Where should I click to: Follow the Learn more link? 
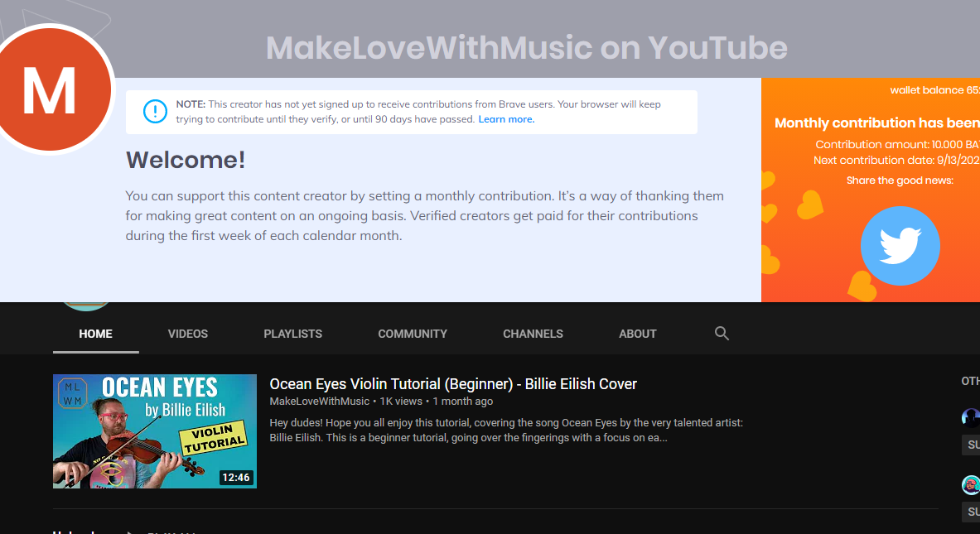coord(506,119)
